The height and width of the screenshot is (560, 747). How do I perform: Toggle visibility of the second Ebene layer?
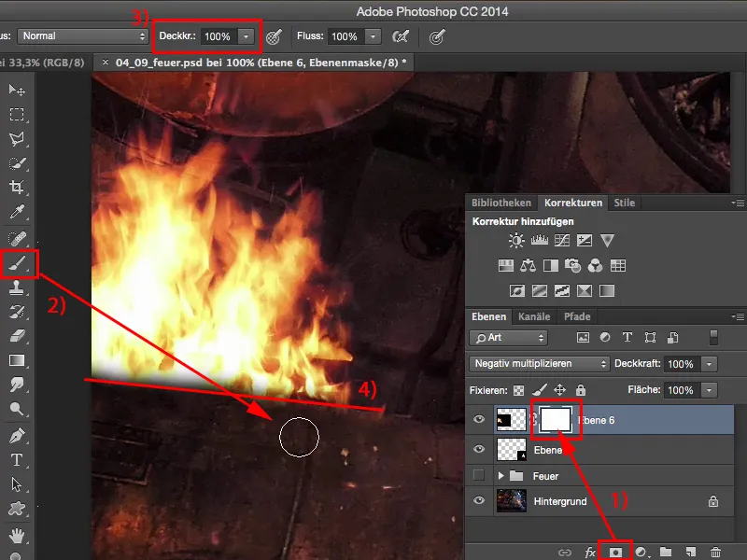[x=479, y=449]
